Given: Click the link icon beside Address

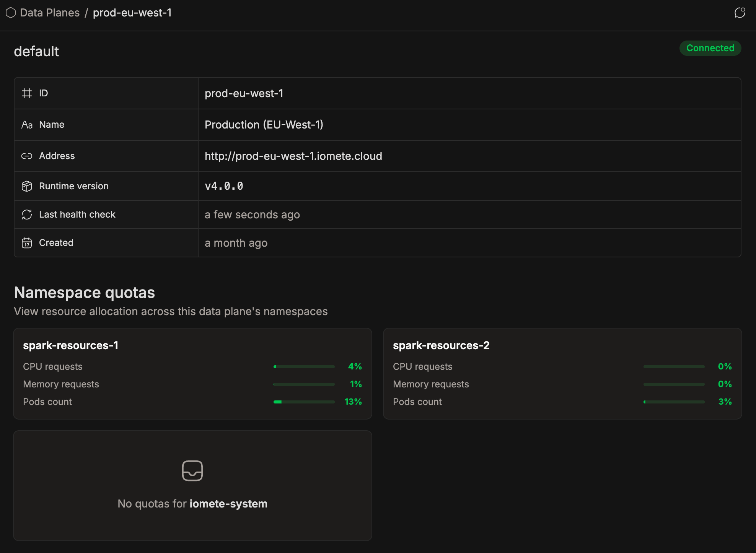Looking at the screenshot, I should click(27, 156).
